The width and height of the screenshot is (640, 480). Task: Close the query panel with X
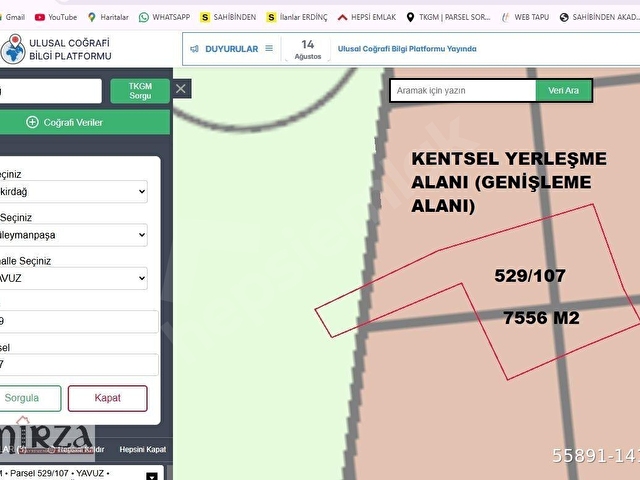click(x=181, y=89)
